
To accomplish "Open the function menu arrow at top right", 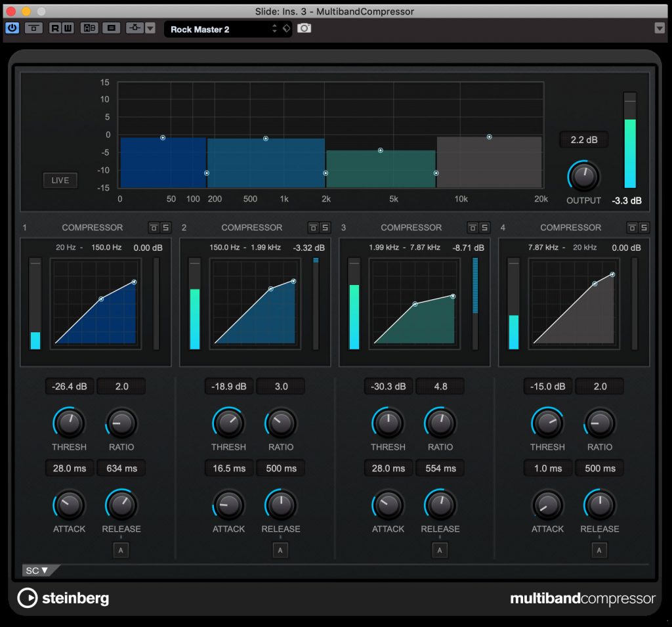I will click(x=660, y=28).
